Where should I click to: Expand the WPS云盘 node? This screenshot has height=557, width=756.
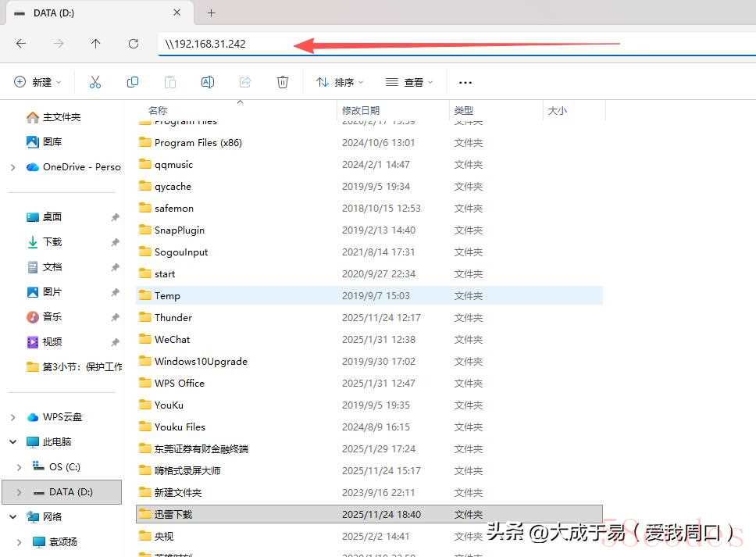coord(13,417)
